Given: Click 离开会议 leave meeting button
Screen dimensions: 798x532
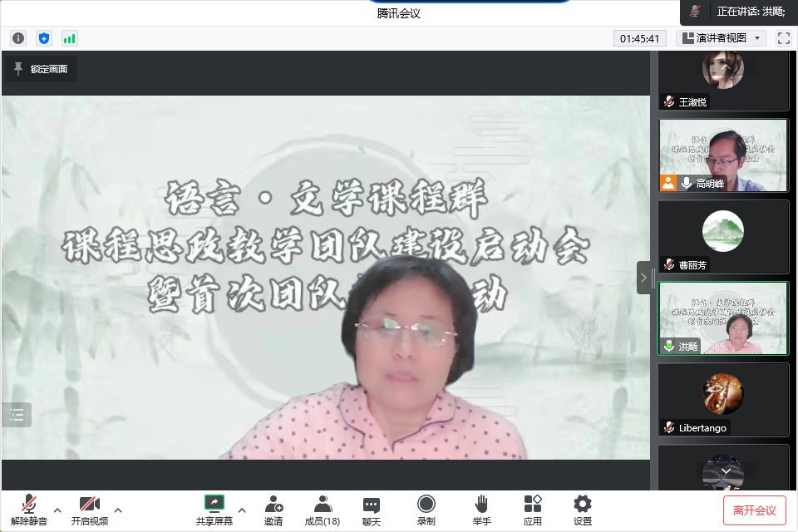Looking at the screenshot, I should tap(754, 510).
